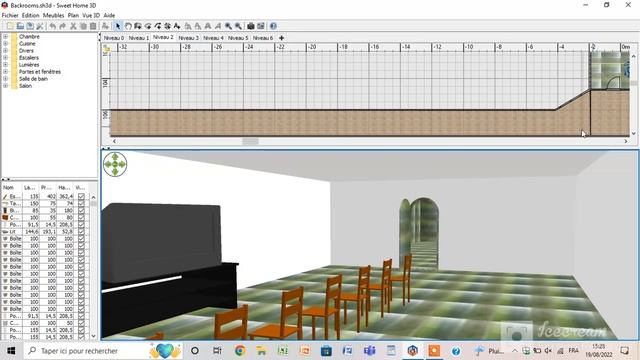Open the Help question mark icon
Image resolution: width=640 pixels, height=360 pixels.
point(273,26)
